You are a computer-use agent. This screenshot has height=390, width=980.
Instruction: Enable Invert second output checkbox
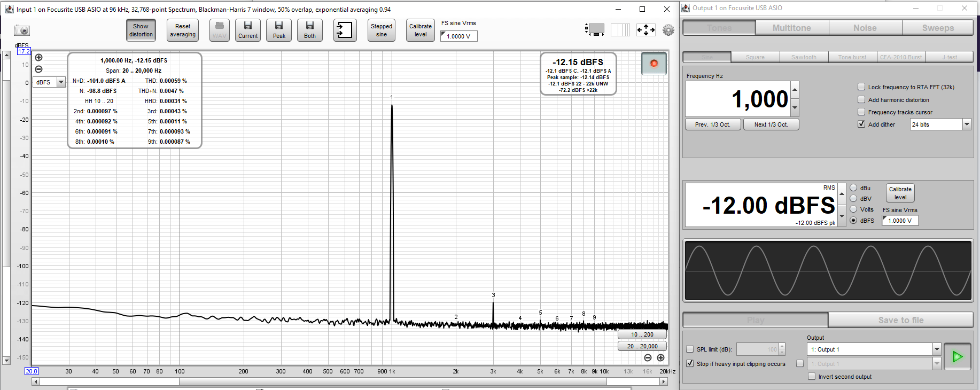812,377
